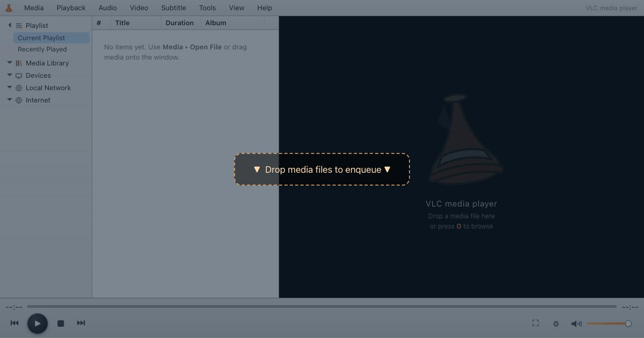Open the Playback menu

pos(71,8)
